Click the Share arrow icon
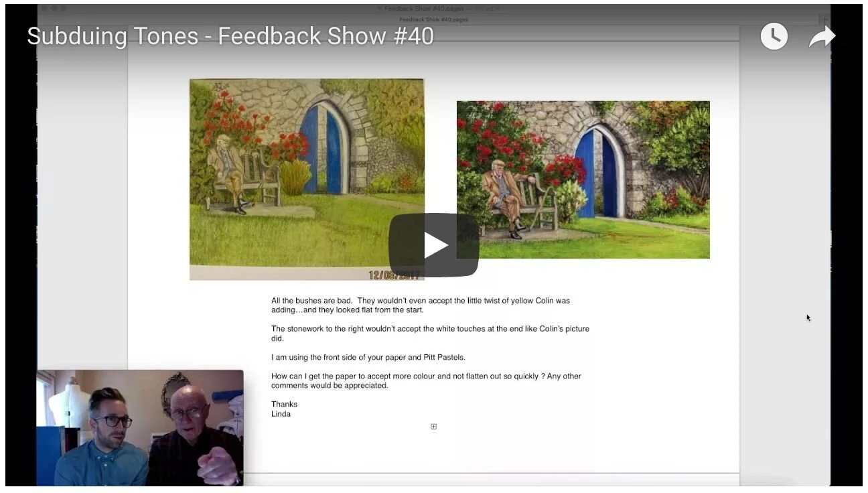This screenshot has width=868, height=493. point(822,37)
